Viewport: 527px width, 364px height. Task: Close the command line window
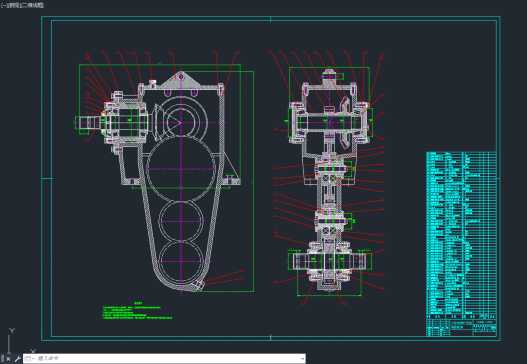(8, 359)
